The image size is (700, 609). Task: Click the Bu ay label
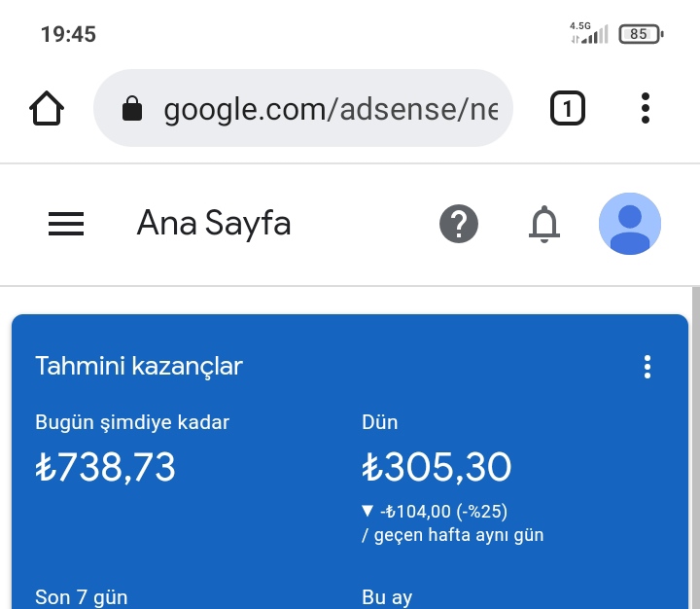[x=387, y=597]
